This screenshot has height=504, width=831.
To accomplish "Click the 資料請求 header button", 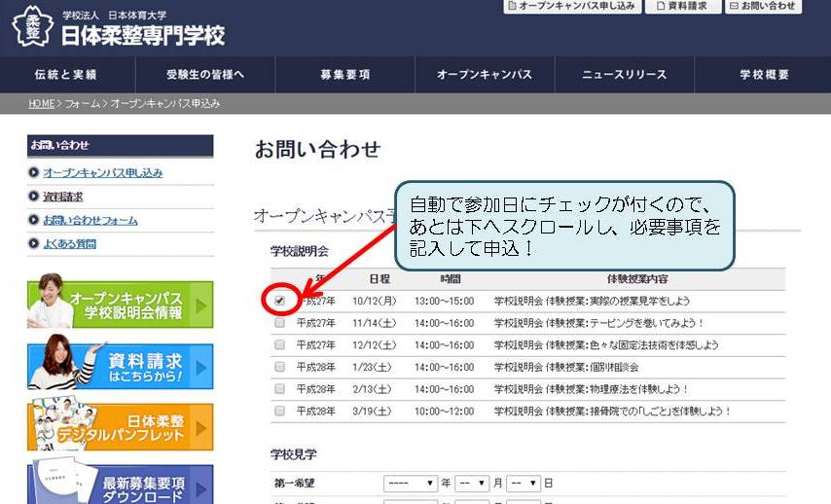I will 681,6.
